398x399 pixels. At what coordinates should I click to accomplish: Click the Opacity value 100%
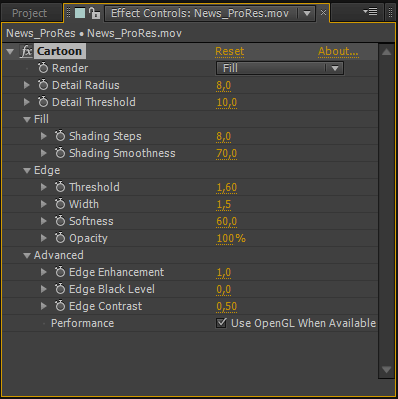[x=231, y=238]
